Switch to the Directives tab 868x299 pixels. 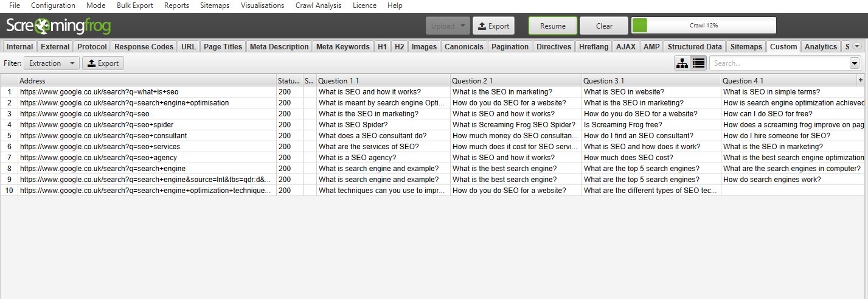(554, 46)
